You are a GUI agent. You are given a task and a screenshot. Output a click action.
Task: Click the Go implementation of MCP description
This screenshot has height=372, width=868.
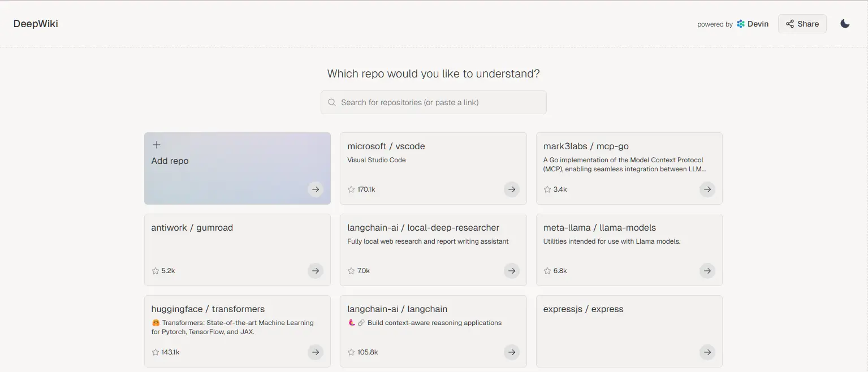point(624,165)
